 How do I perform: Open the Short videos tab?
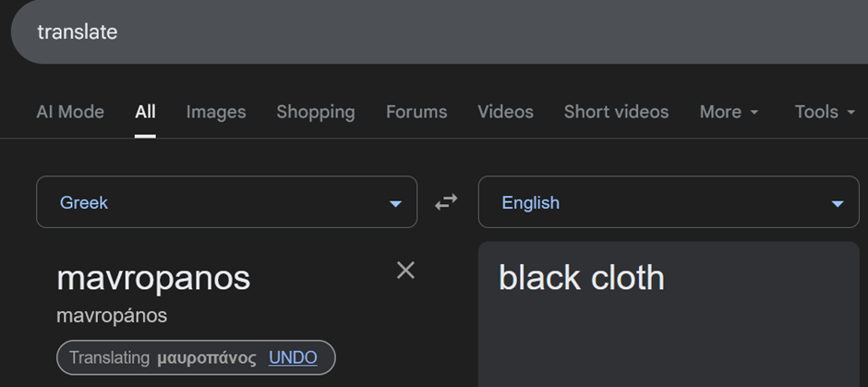coord(616,112)
